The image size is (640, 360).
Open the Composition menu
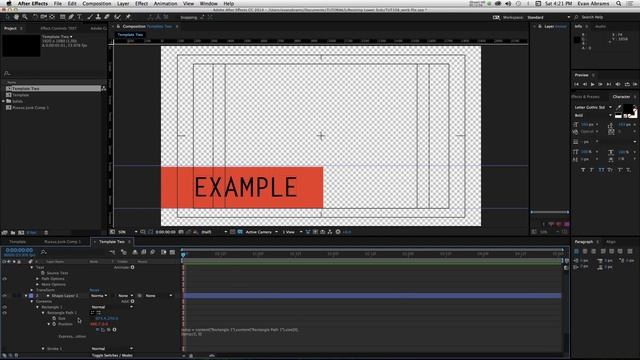tap(97, 3)
